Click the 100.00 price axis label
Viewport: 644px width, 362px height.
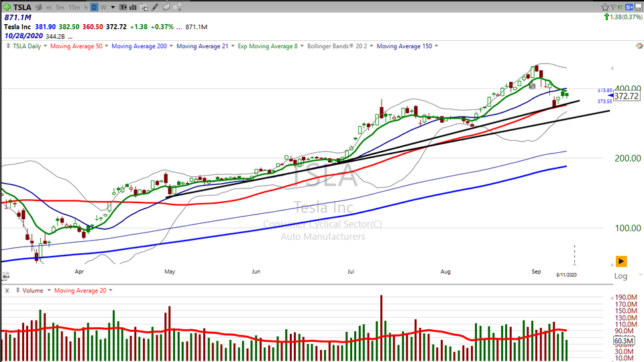coord(628,228)
